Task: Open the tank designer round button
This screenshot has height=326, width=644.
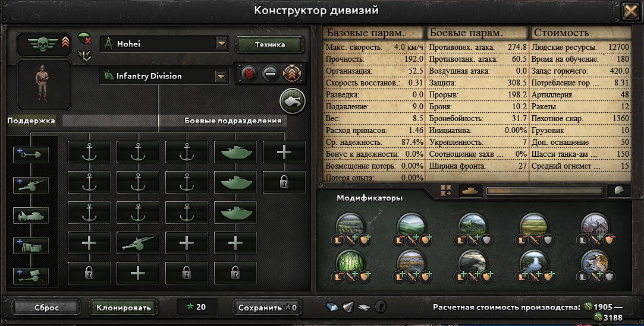Action: [293, 101]
